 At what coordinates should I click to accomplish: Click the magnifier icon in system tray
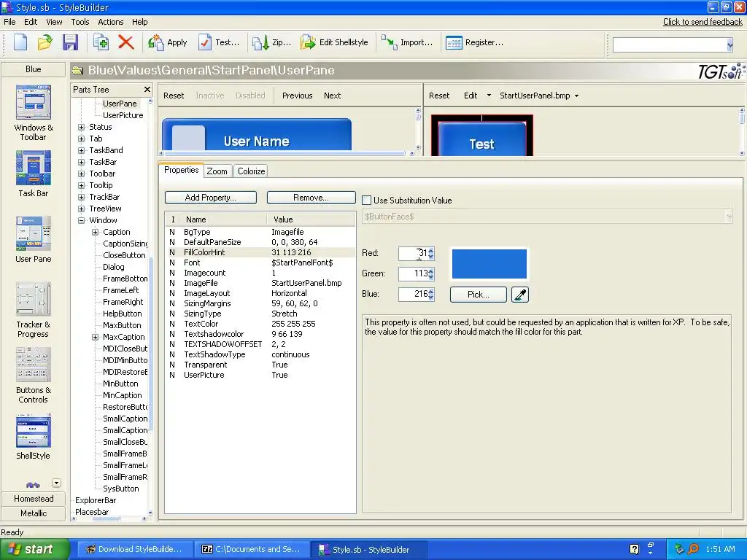[x=694, y=549]
